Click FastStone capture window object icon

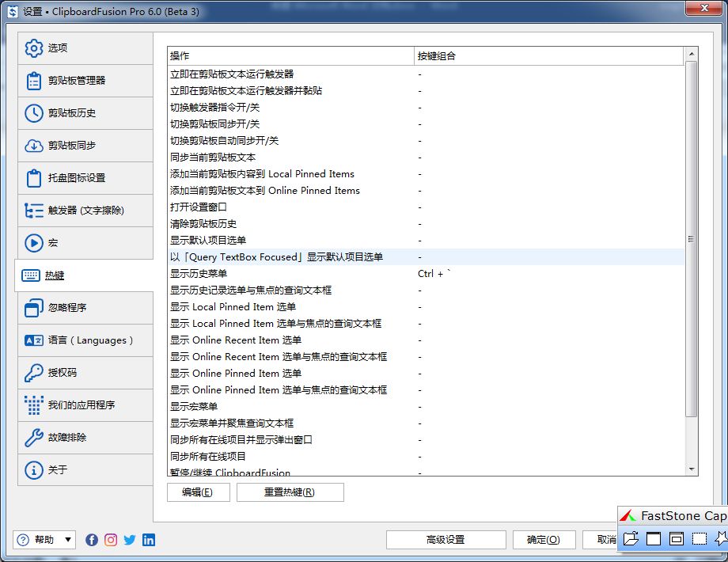click(x=677, y=538)
